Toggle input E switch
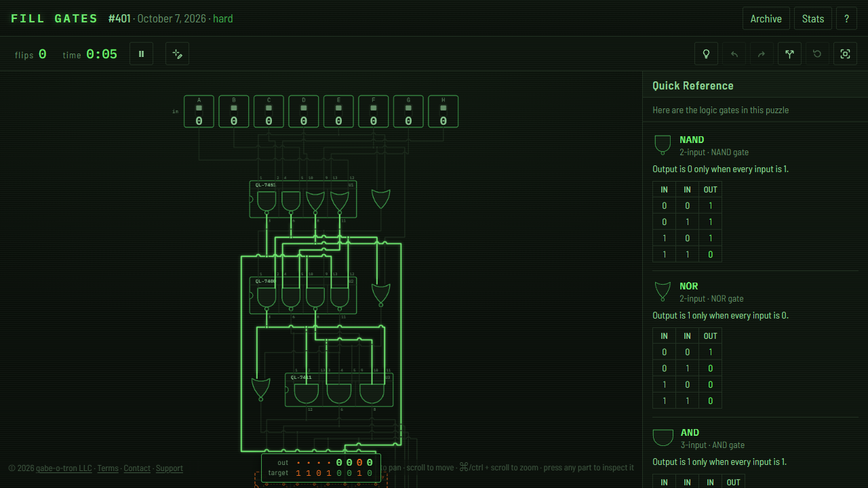The image size is (868, 488). (338, 111)
